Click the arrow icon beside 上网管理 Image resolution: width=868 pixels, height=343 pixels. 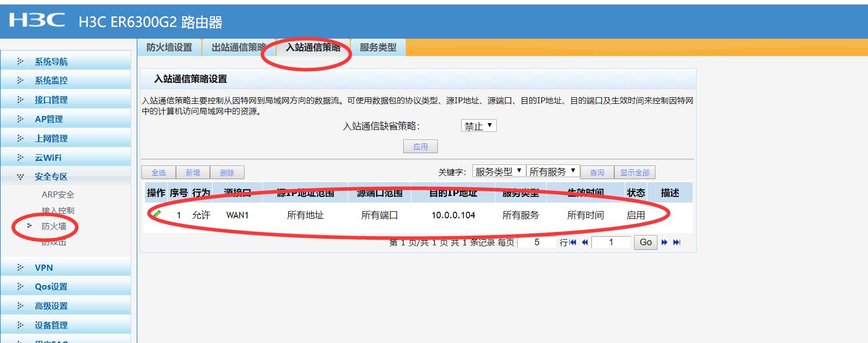click(x=20, y=138)
